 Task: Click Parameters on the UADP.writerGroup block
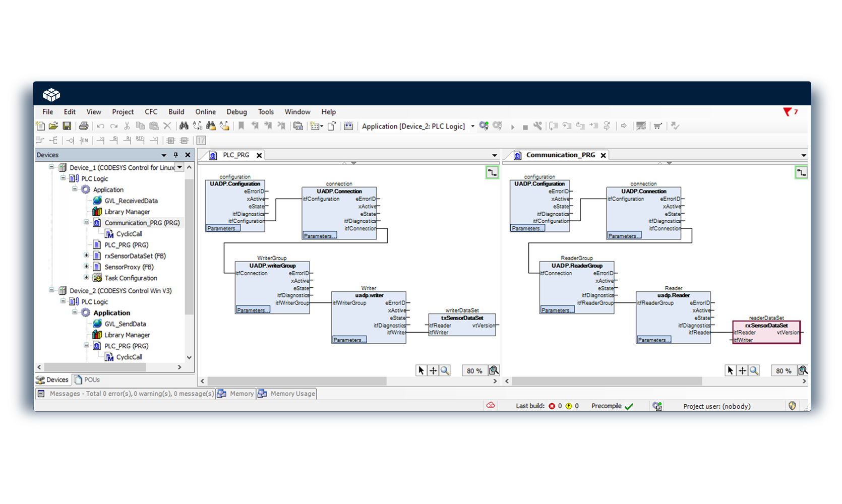coord(253,310)
